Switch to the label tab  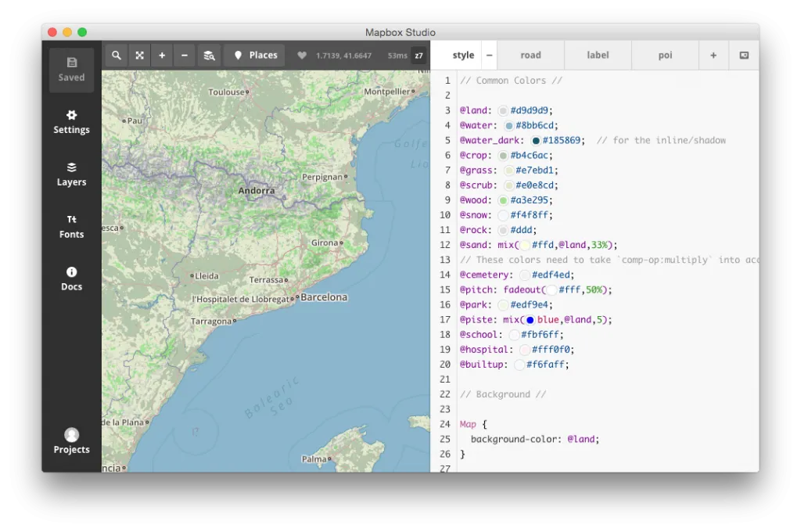[x=598, y=56]
